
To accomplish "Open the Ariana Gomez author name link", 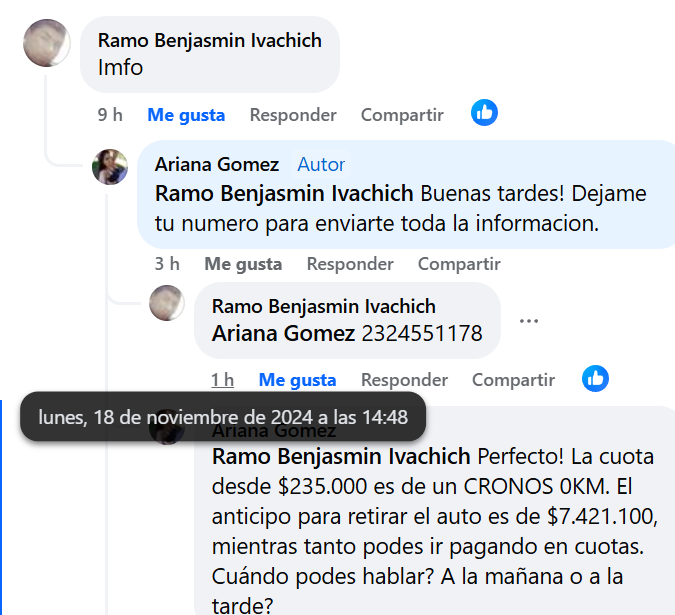I will click(217, 164).
